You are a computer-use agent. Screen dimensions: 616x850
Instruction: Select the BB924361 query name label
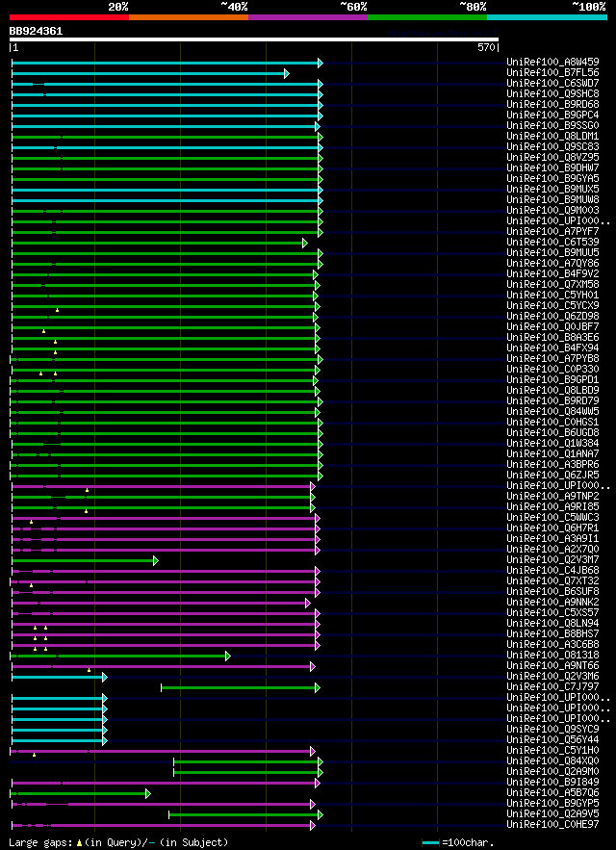pos(36,32)
